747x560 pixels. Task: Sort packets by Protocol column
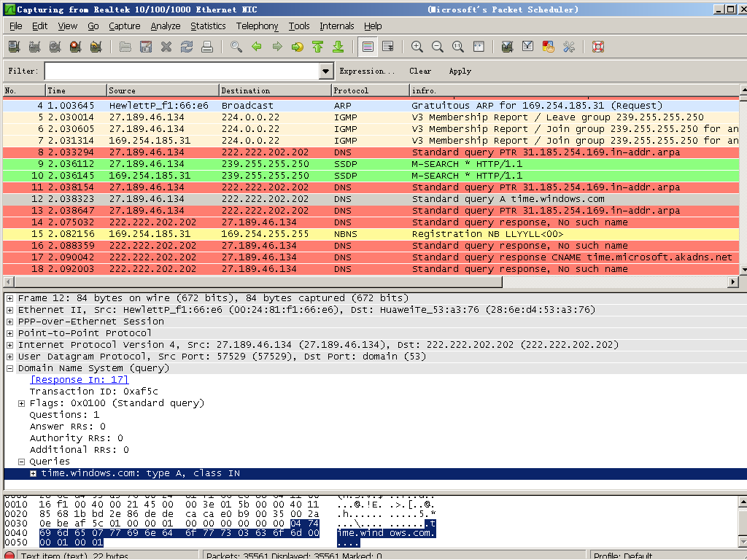(370, 90)
